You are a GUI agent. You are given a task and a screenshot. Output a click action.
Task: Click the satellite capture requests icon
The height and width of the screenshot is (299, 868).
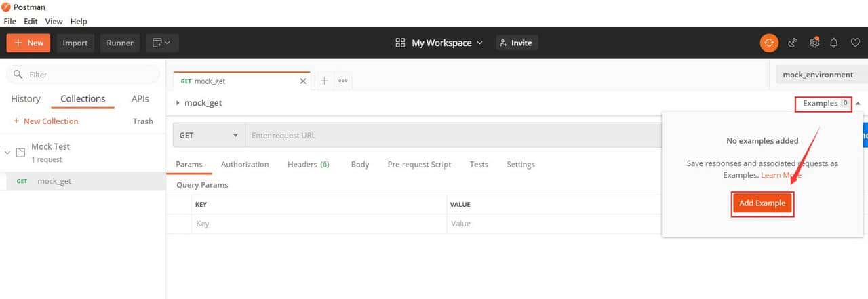coord(793,43)
